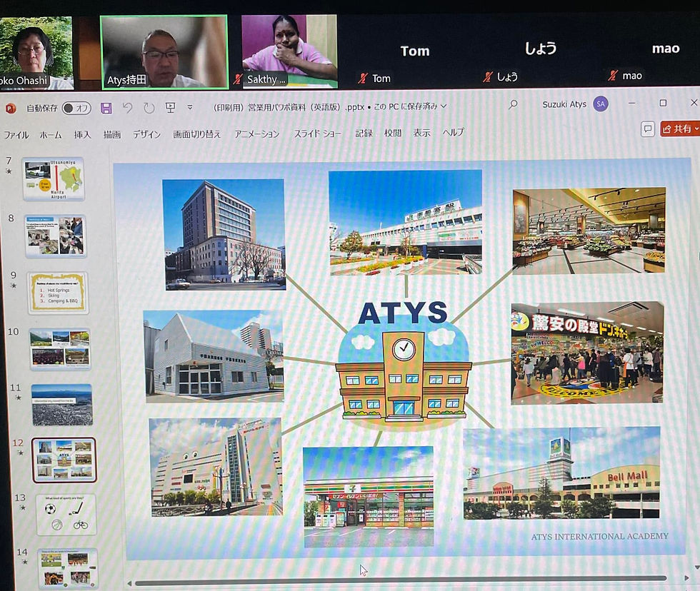Expand the file save location dropdown
Image resolution: width=700 pixels, height=591 pixels.
click(x=444, y=106)
